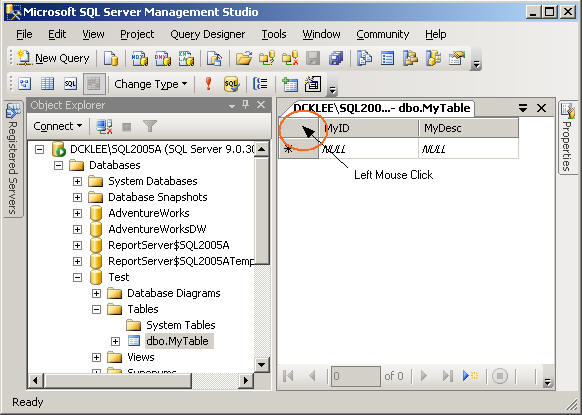Expand the ReportServer$SQL2005A database
This screenshot has height=415, width=582.
tap(77, 245)
